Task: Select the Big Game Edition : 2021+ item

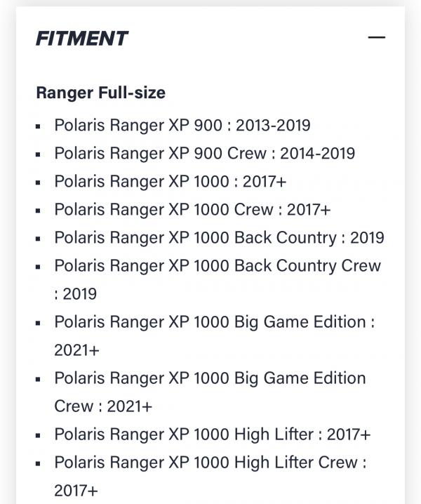Action: pos(215,336)
